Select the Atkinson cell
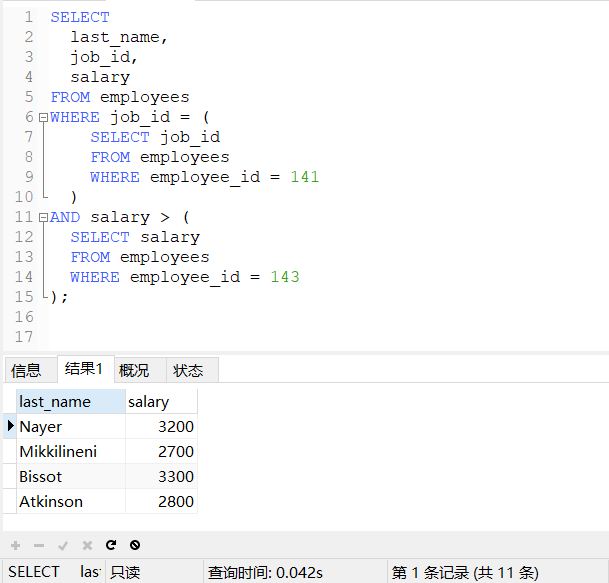Screen dimensions: 609x583 coord(71,501)
